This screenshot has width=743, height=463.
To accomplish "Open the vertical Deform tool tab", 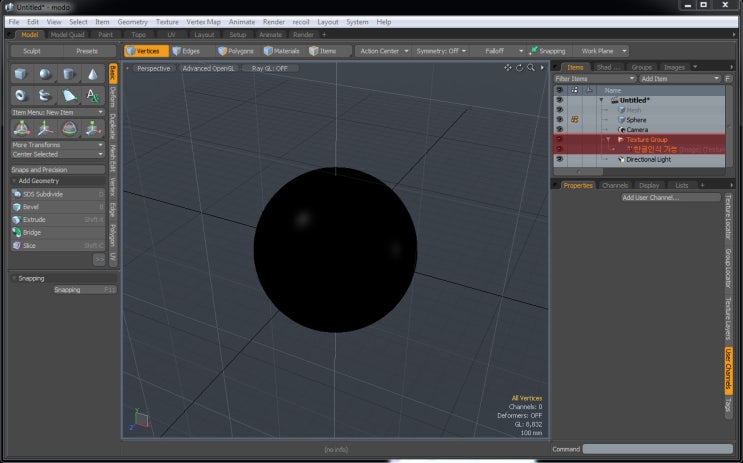I will point(113,97).
